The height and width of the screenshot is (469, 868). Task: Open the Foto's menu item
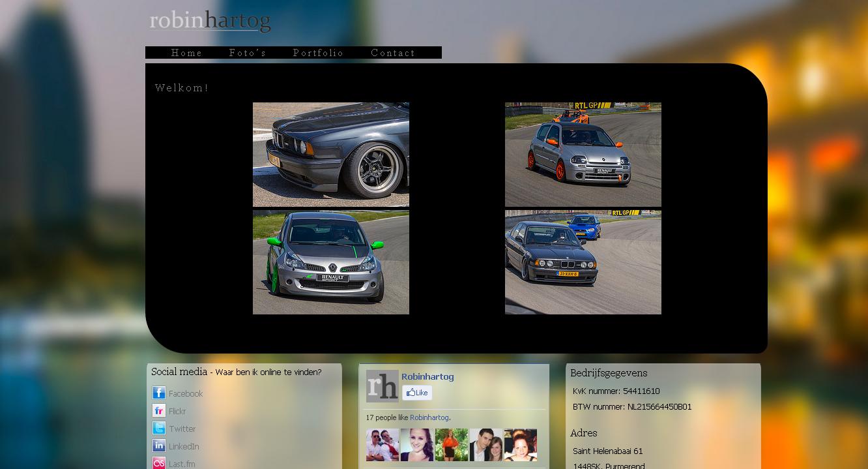[248, 53]
